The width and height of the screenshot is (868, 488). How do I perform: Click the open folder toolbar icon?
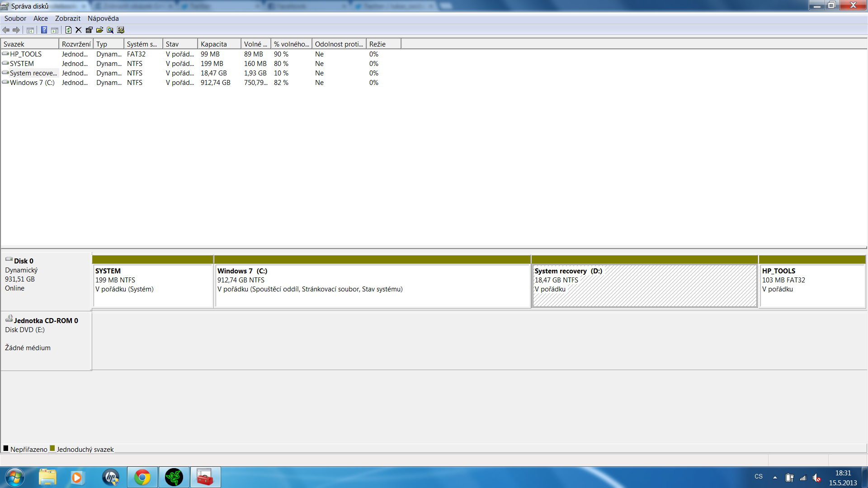(x=99, y=30)
